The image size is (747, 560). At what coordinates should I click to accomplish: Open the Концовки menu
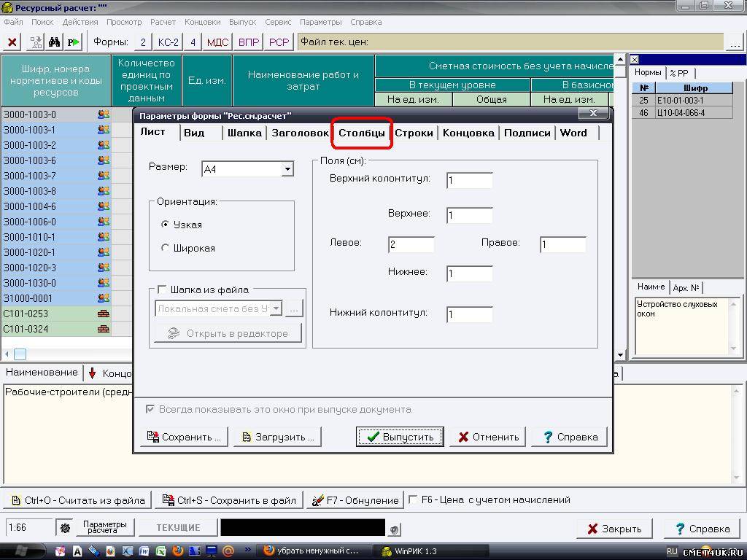pos(203,22)
